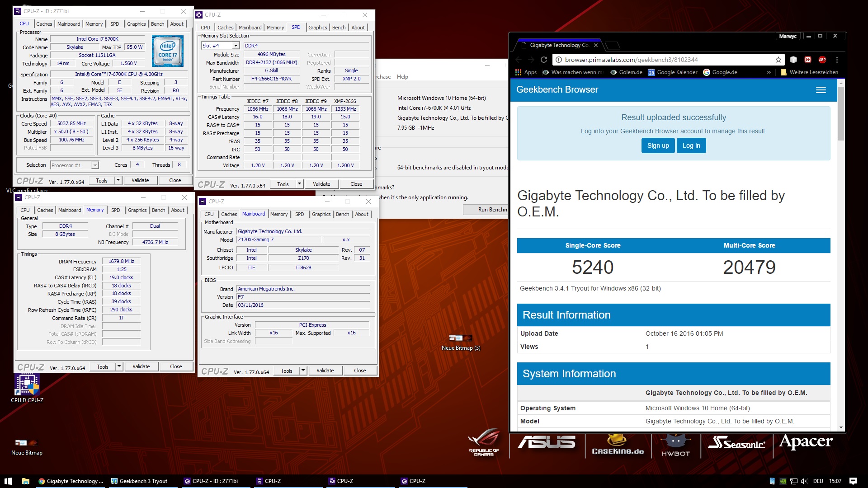Switch to Caches tab in CPU-Z ID 2771bi window
This screenshot has width=868, height=488.
[x=44, y=24]
